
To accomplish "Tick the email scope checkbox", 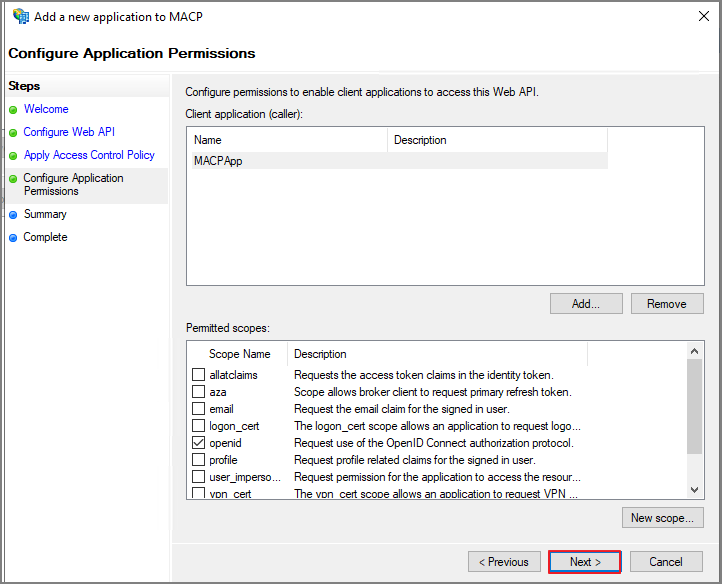I will pos(198,409).
